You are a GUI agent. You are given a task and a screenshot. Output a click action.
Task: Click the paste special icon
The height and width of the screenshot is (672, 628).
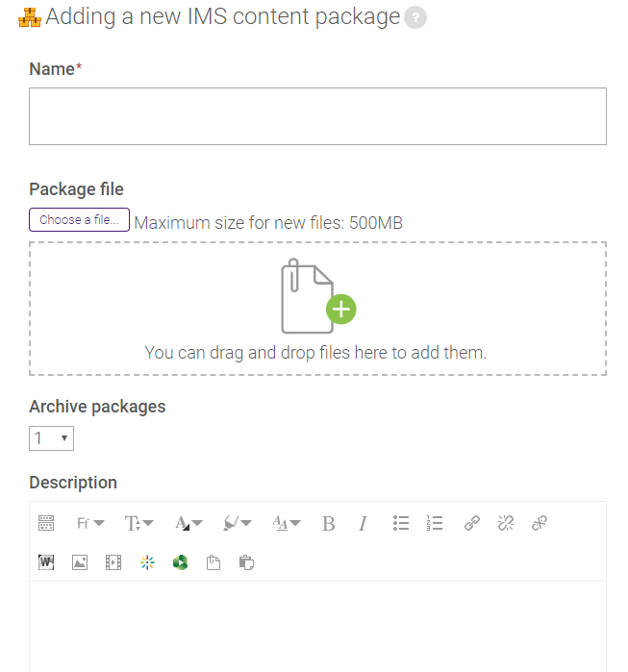pos(246,562)
